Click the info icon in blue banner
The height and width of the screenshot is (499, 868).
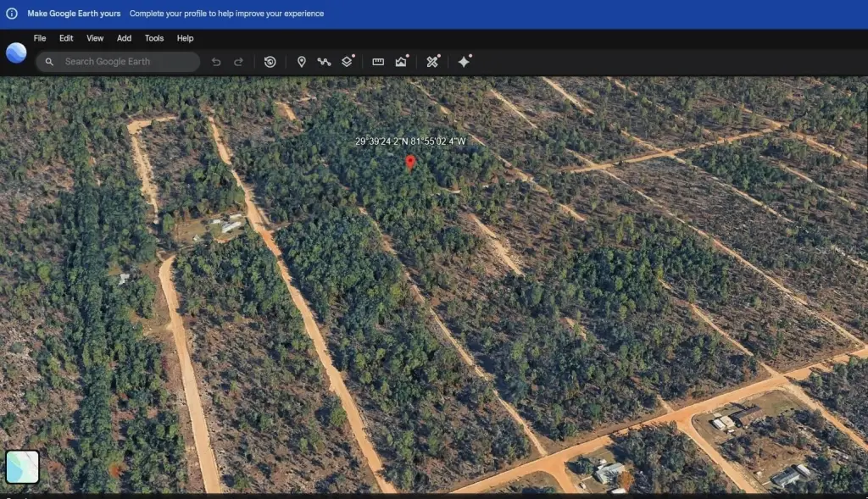12,14
